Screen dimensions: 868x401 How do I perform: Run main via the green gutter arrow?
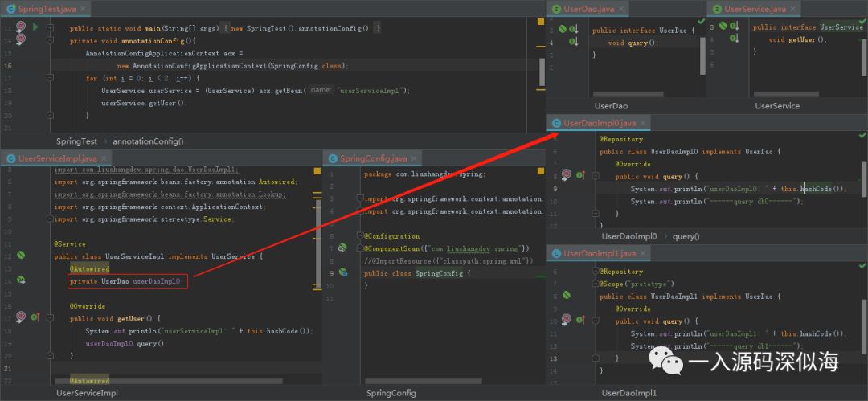(x=35, y=27)
